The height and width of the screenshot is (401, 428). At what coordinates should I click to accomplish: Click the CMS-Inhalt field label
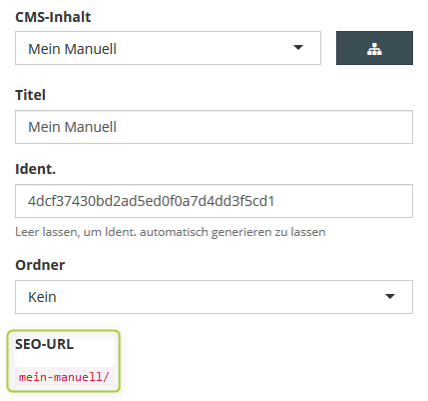[53, 17]
